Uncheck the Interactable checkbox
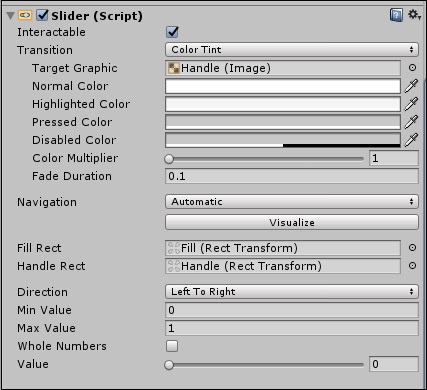 [172, 32]
